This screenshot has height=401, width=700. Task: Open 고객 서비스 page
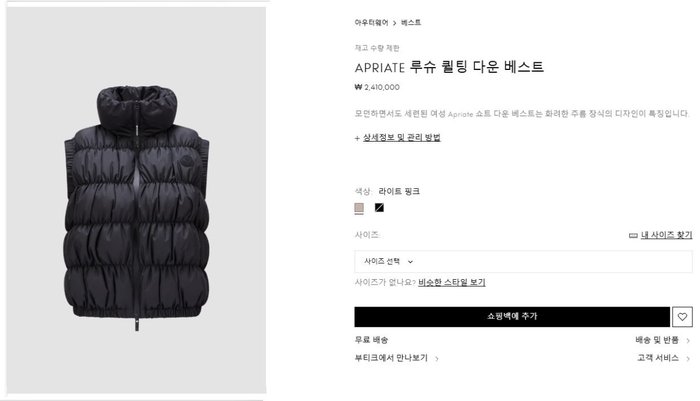(x=658, y=358)
